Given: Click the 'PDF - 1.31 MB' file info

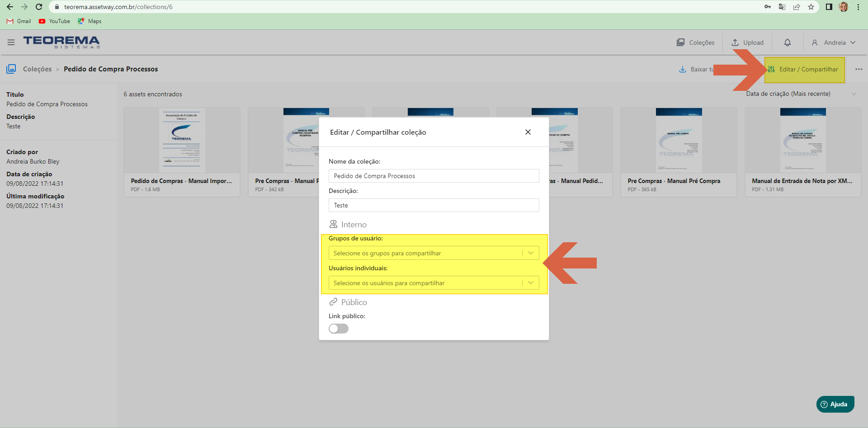Looking at the screenshot, I should (768, 189).
